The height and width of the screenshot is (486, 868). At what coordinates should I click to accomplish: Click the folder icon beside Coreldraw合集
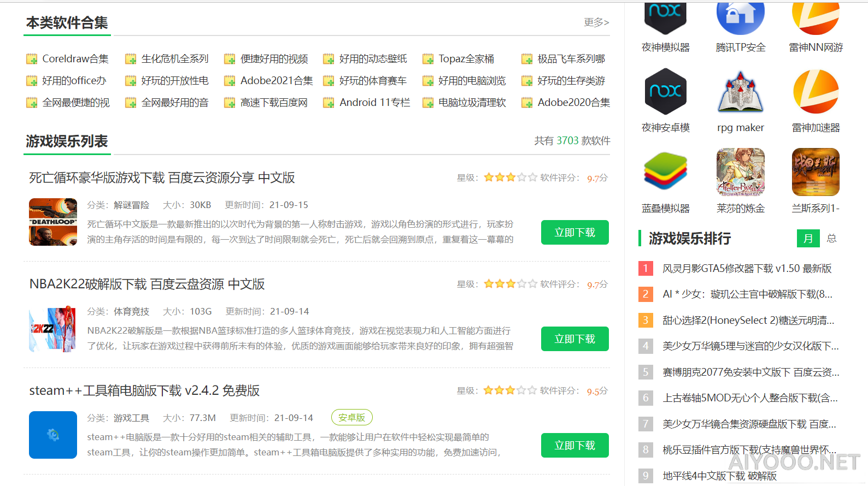pos(32,59)
